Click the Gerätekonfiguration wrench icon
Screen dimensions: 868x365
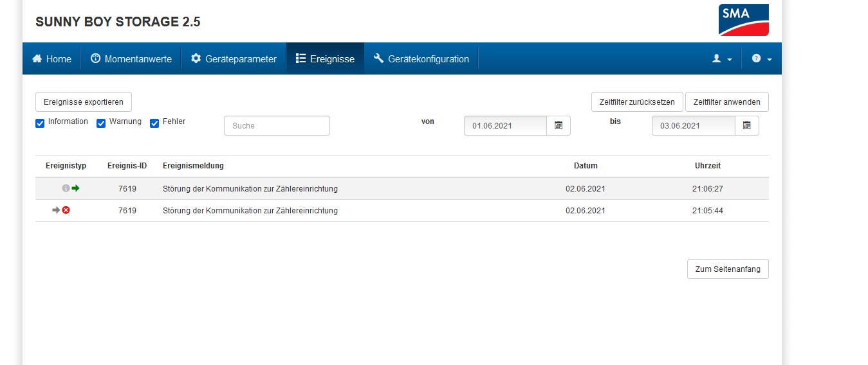coord(378,58)
